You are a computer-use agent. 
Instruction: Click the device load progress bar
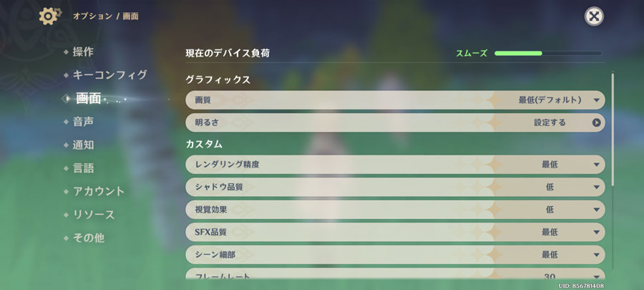(x=548, y=54)
